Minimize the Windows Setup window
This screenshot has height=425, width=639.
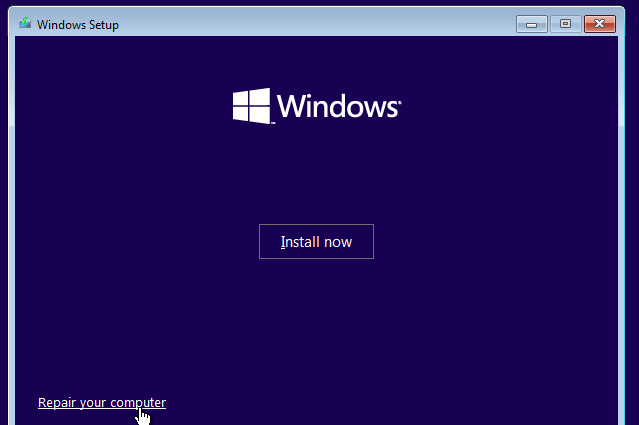532,24
